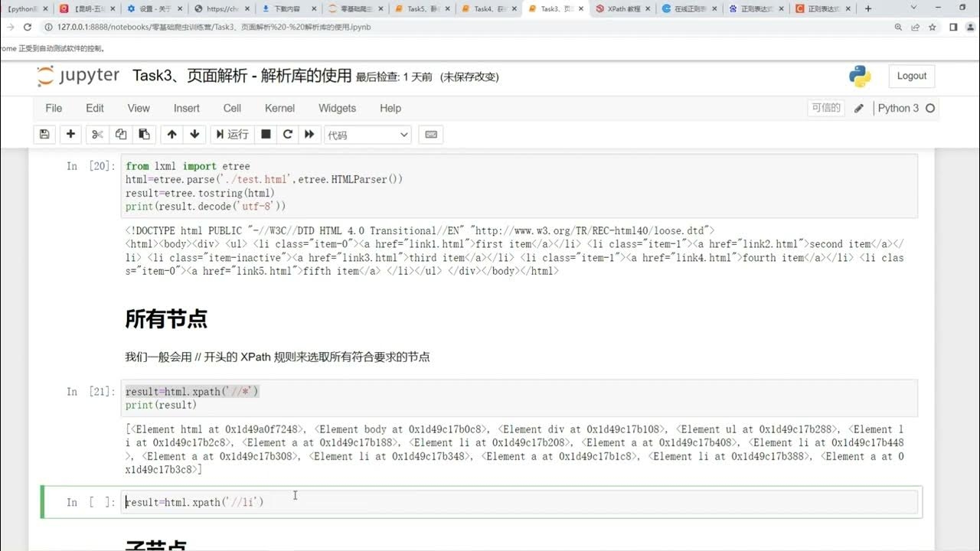The width and height of the screenshot is (980, 551).
Task: Open the command palette keyboard icon
Action: point(430,134)
